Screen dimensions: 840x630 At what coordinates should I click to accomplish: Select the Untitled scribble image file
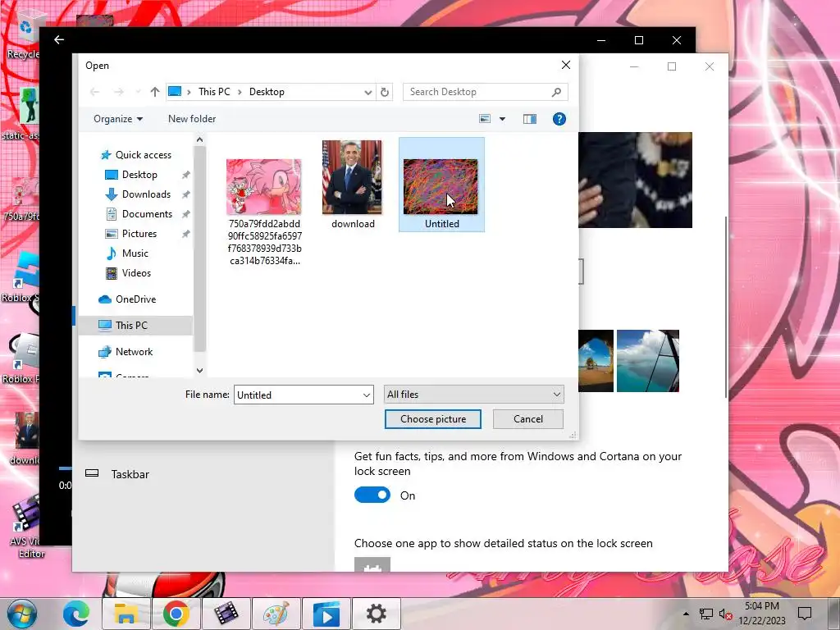click(x=441, y=186)
